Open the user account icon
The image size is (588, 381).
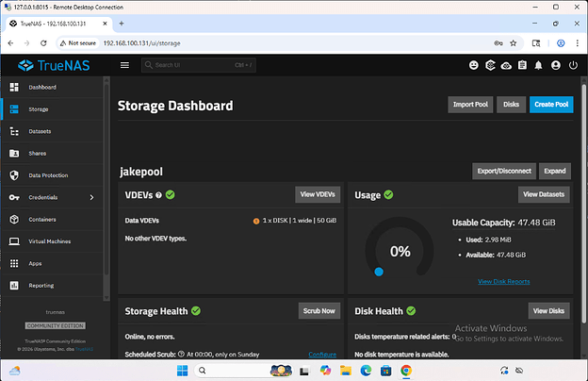coord(556,65)
